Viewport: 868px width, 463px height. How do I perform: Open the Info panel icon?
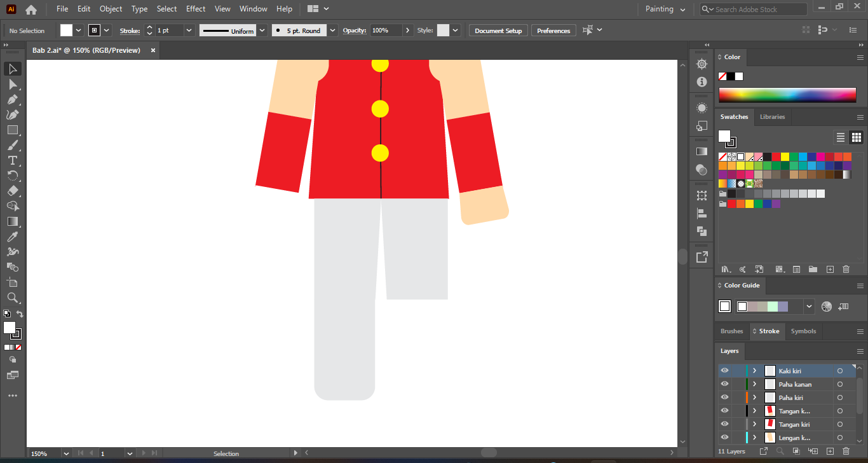tap(702, 82)
